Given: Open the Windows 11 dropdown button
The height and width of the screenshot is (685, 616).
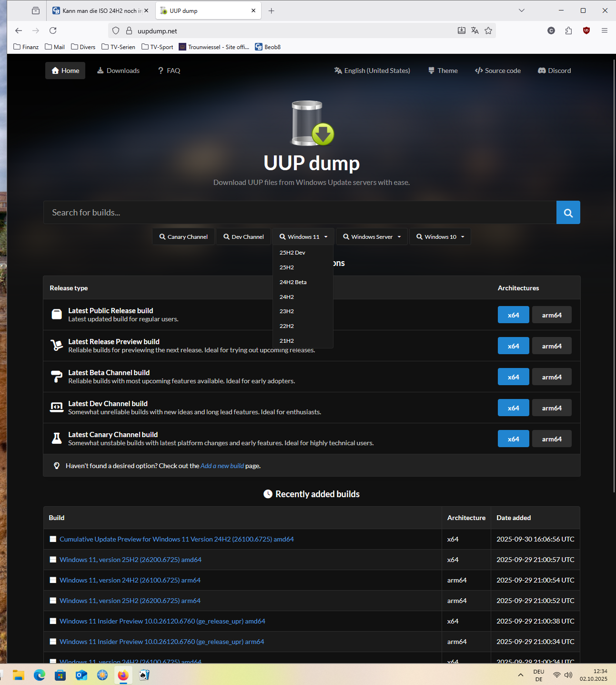Looking at the screenshot, I should tap(303, 237).
